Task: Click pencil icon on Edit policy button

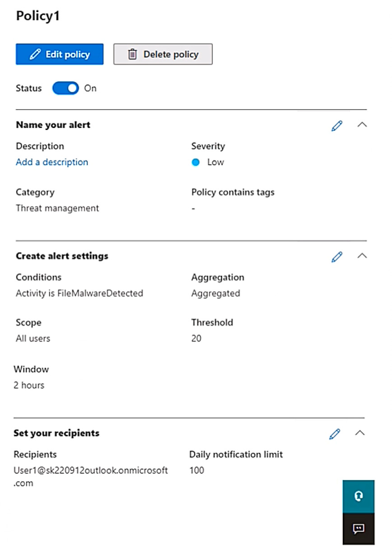Action: tap(35, 55)
